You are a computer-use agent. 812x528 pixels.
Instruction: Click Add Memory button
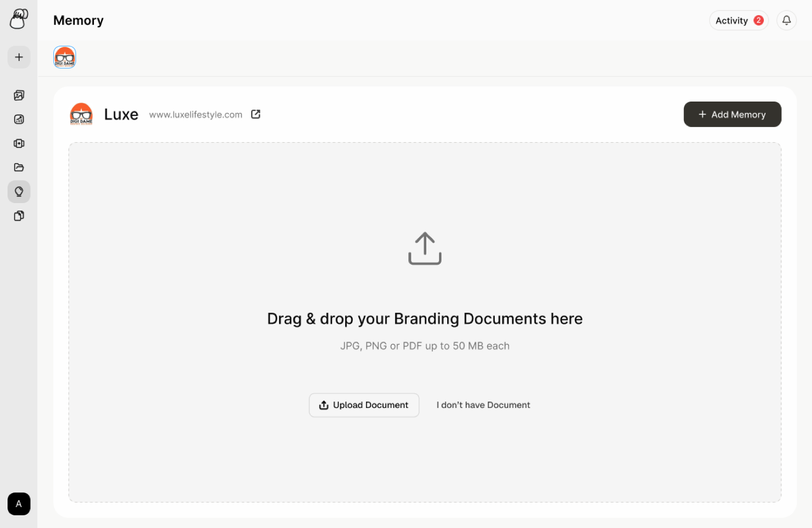[733, 114]
